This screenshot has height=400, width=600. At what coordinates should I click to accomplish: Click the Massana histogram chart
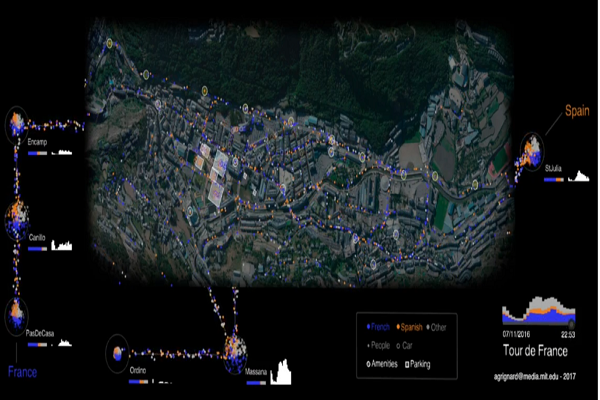pos(281,372)
